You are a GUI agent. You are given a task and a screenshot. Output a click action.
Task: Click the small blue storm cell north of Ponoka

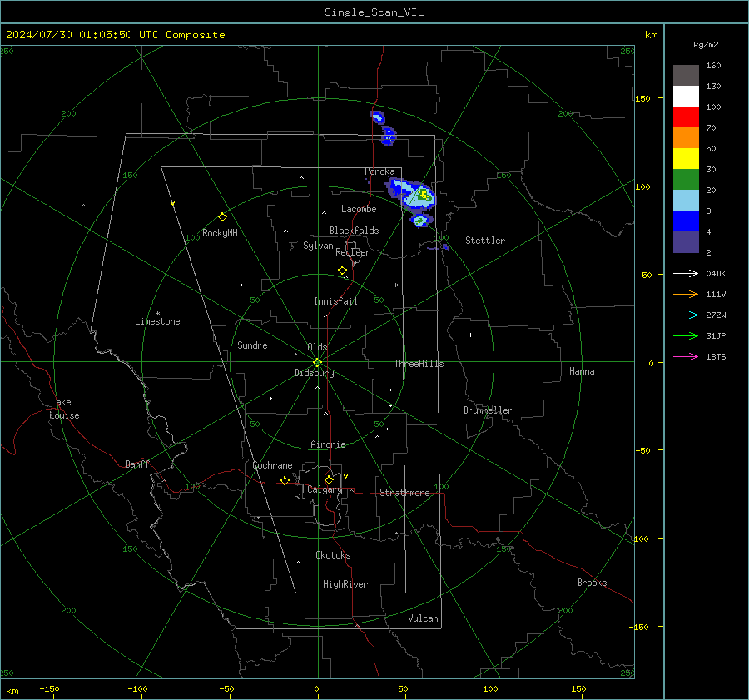coord(379,117)
